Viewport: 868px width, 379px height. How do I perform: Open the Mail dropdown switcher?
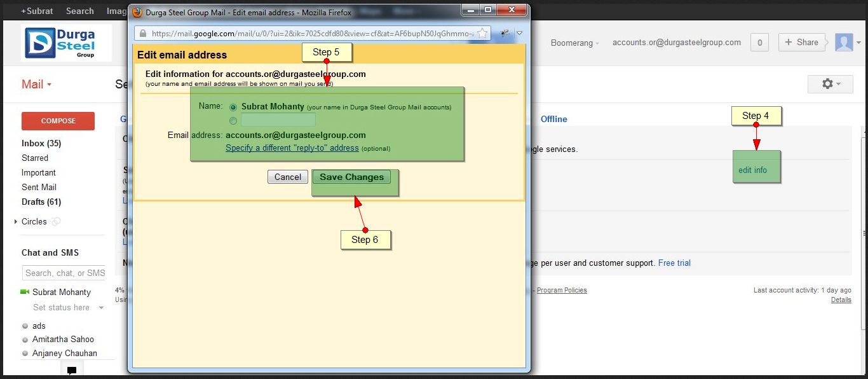[x=36, y=85]
